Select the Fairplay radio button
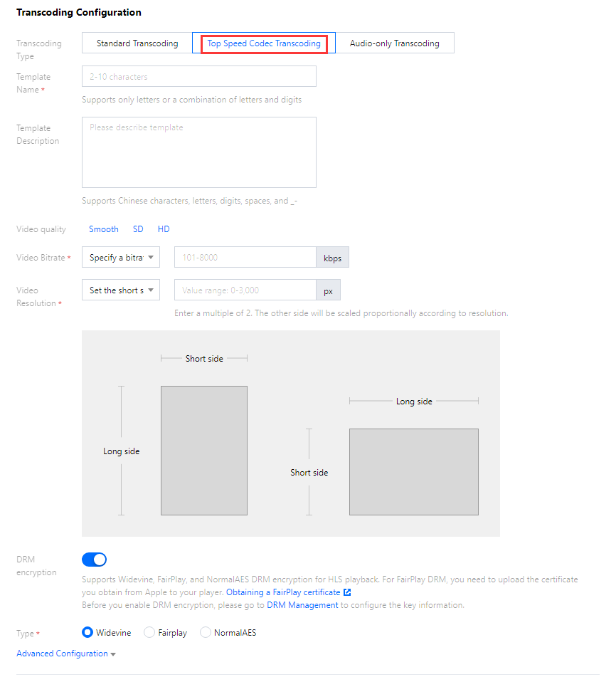616x677 pixels. (x=149, y=633)
